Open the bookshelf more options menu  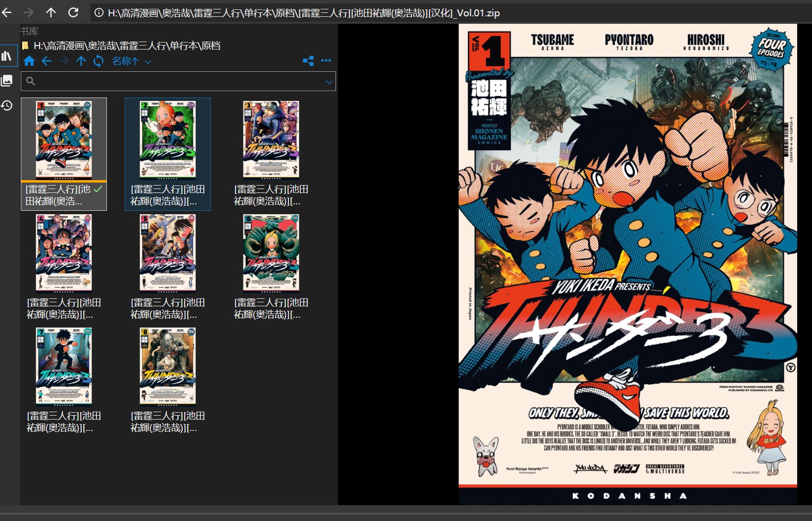click(326, 60)
